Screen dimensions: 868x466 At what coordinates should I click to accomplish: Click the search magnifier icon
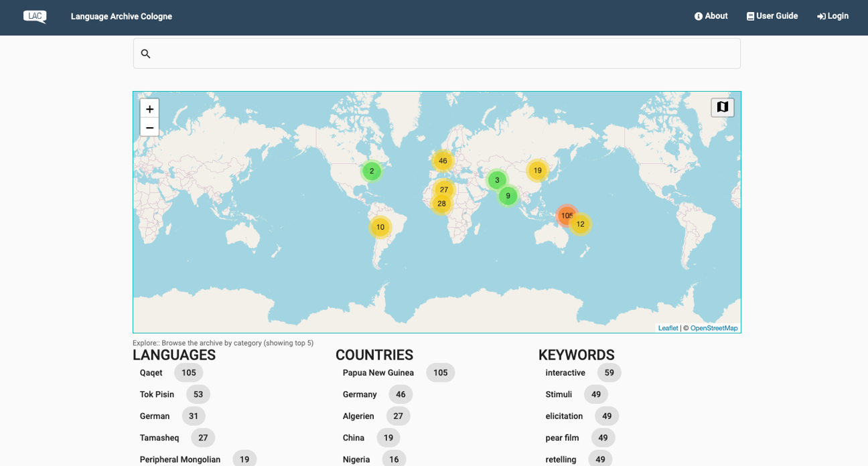[x=145, y=54]
